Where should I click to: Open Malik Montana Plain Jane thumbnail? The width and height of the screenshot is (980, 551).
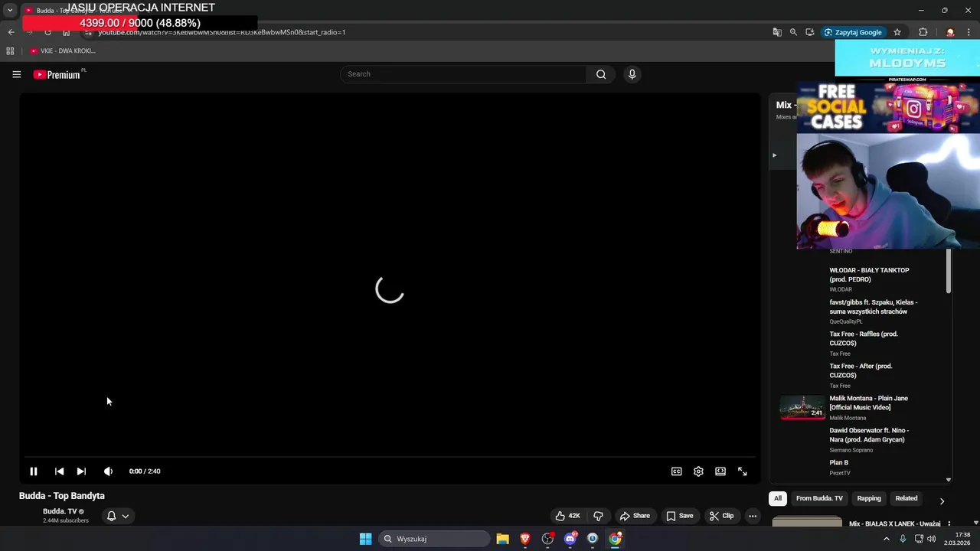[x=802, y=408]
